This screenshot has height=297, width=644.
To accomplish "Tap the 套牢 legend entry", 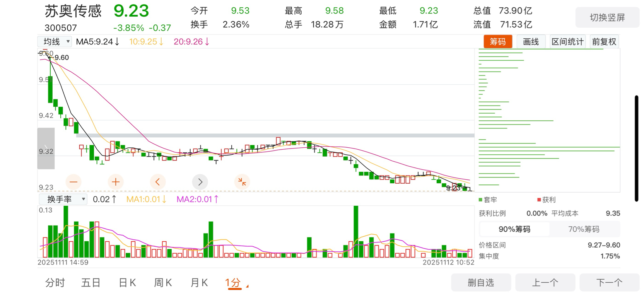I will (488, 200).
